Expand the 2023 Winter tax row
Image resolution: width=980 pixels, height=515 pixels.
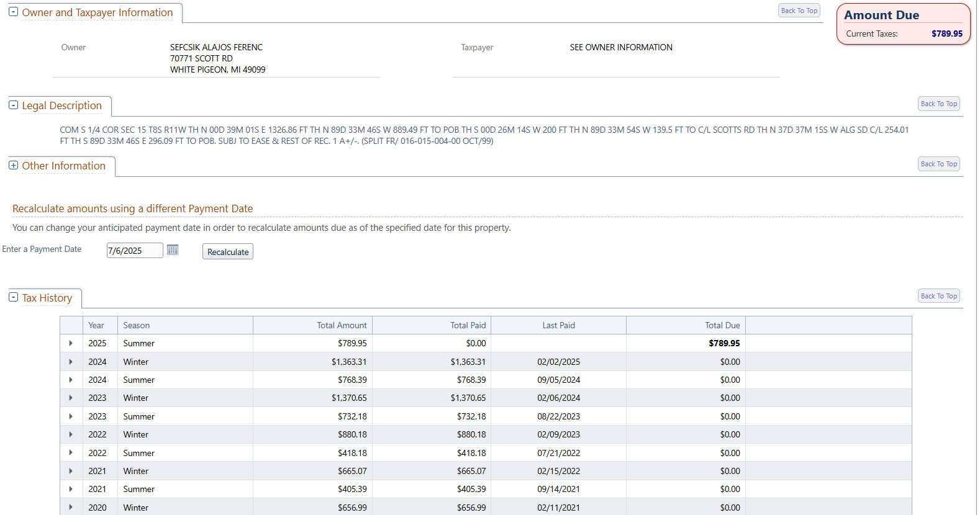pyautogui.click(x=71, y=398)
